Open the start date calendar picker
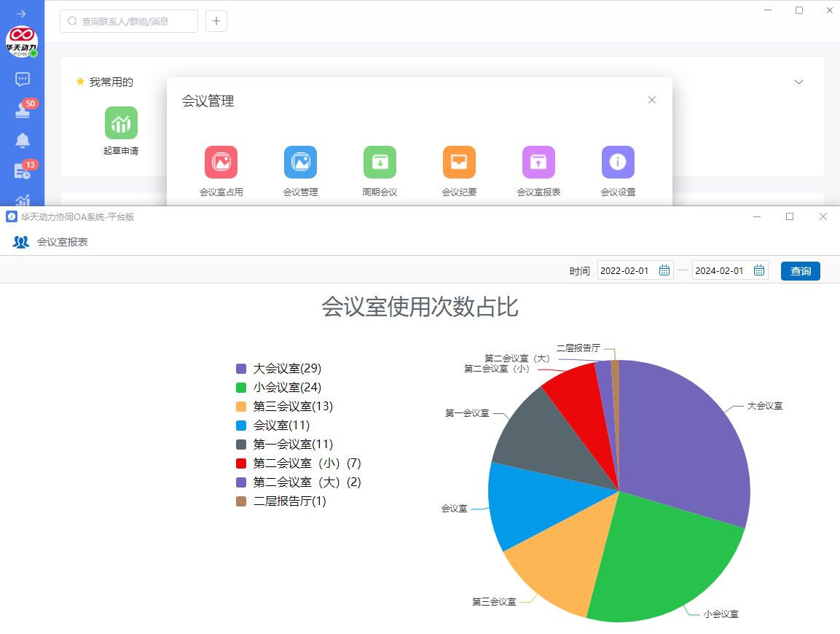The height and width of the screenshot is (634, 840). click(664, 271)
